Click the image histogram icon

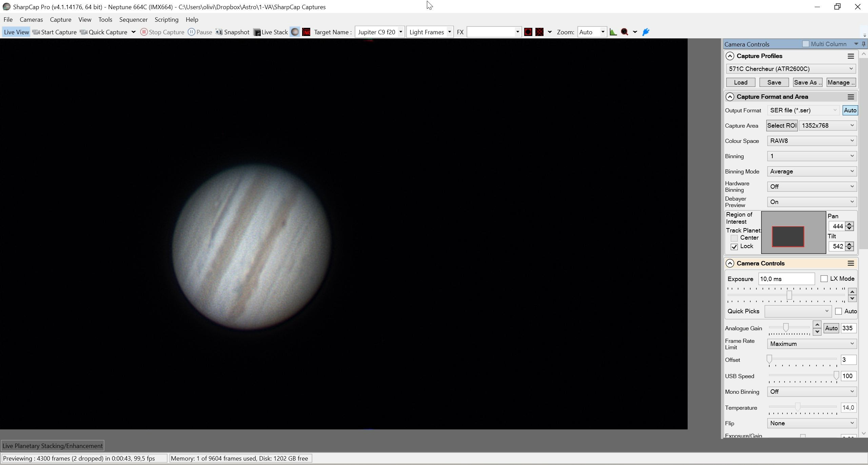613,32
